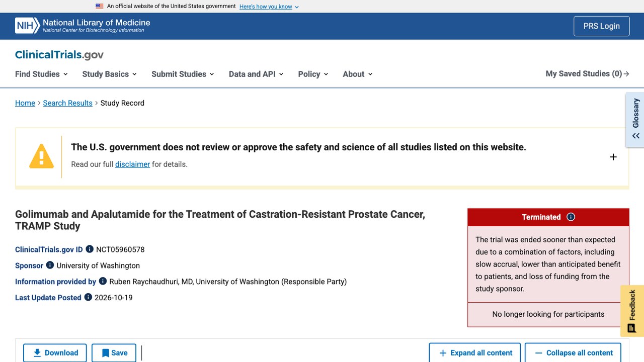Open the full disclaimer link

click(132, 164)
